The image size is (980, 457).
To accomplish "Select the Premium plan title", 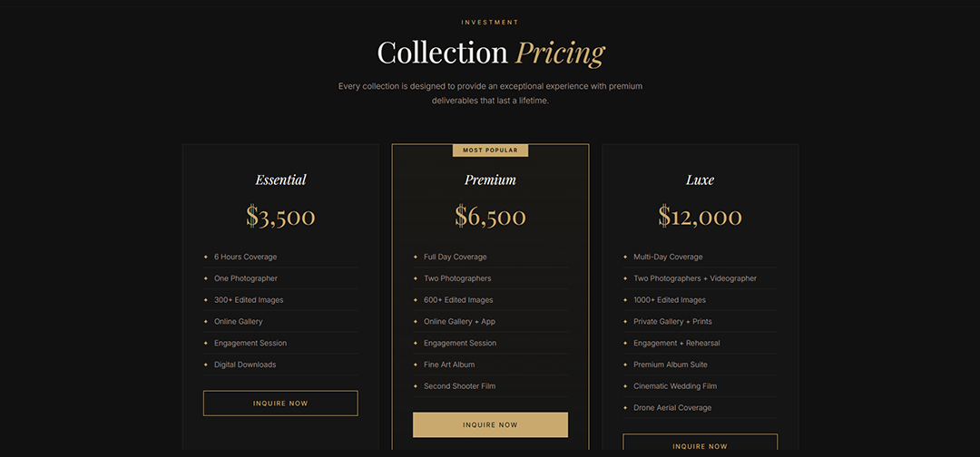I will click(x=491, y=180).
